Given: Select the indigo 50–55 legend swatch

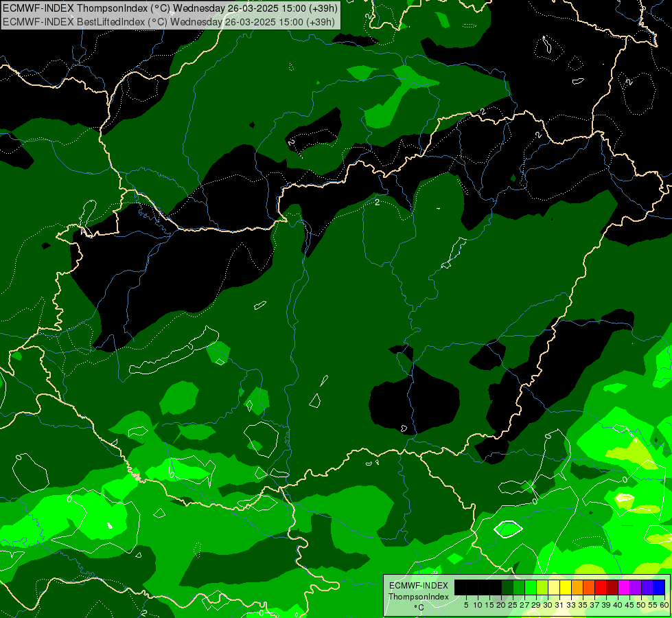Looking at the screenshot, I should pos(647,587).
